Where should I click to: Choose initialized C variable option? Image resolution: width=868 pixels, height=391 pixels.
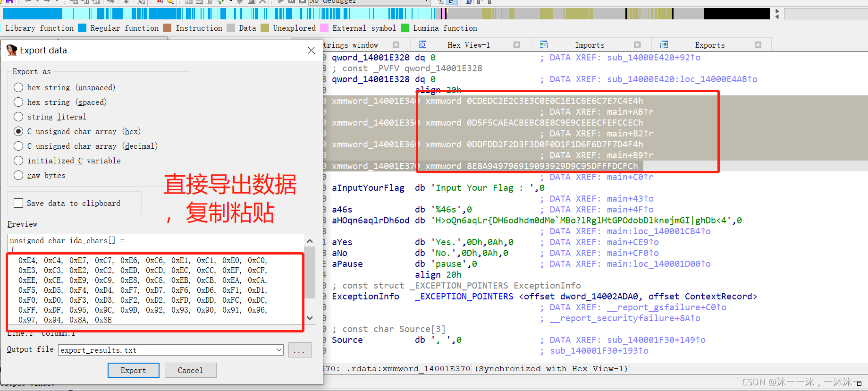coord(18,161)
